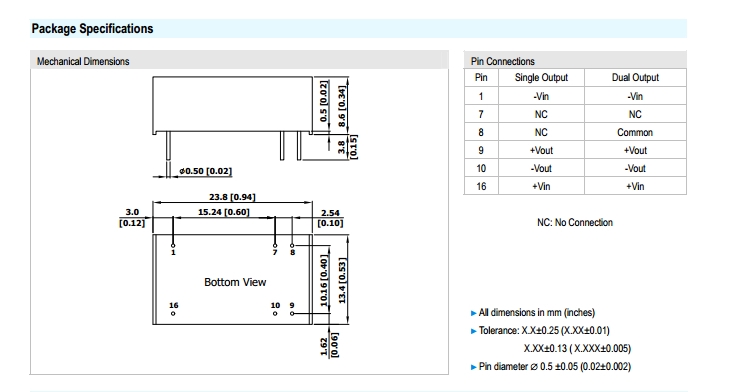
Task: Click pin 16 marker in bottom view
Action: pyautogui.click(x=173, y=313)
